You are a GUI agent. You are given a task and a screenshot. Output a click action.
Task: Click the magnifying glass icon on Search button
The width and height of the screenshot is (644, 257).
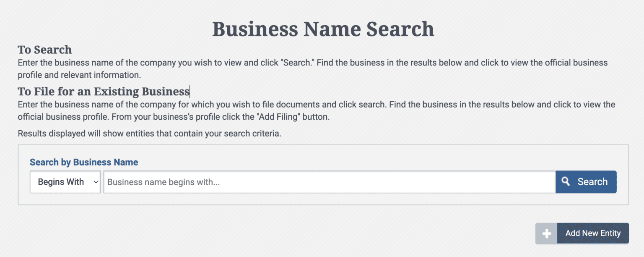click(x=566, y=181)
